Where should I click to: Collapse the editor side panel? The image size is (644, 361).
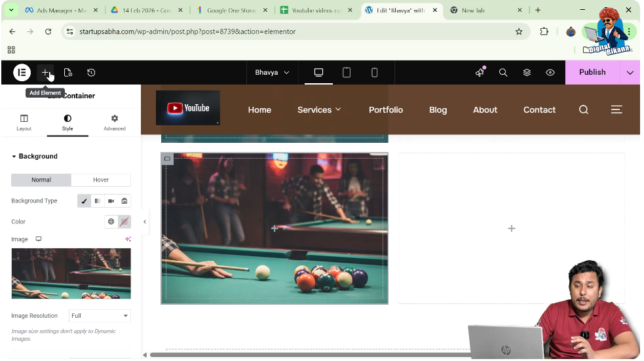coord(145,221)
